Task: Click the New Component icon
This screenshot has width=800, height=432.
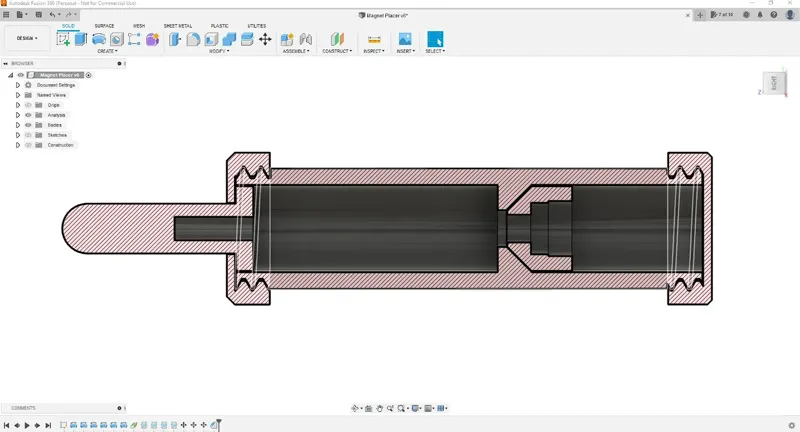Action: 287,39
